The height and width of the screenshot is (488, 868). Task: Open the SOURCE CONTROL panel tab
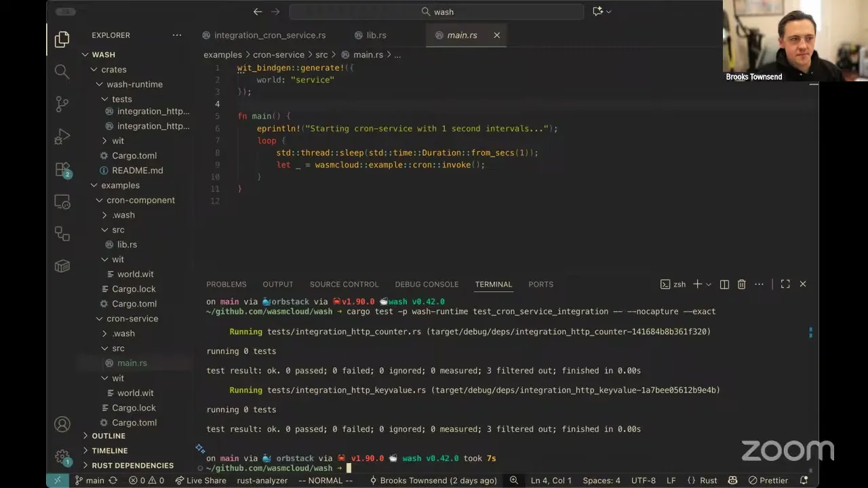click(x=344, y=284)
